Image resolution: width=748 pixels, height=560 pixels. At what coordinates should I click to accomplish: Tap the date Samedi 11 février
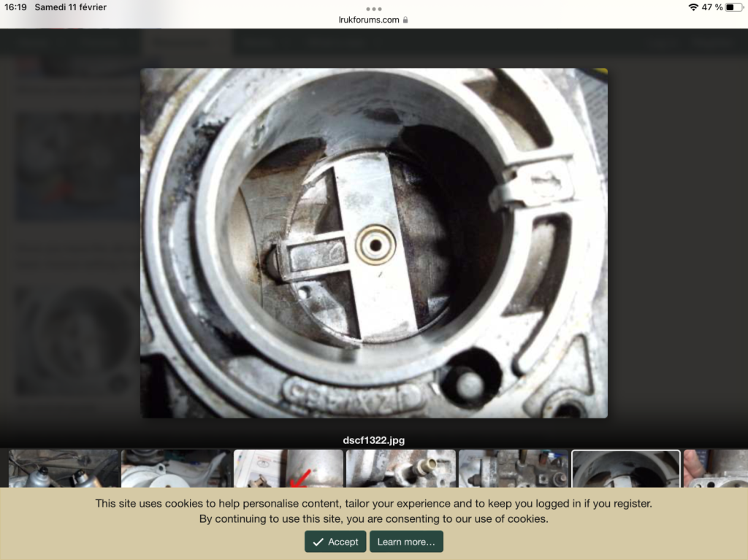tap(71, 7)
